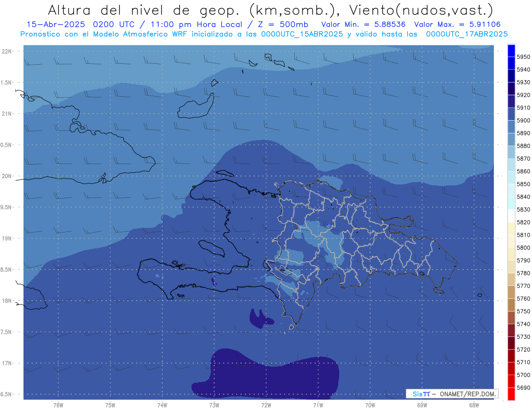The image size is (532, 411).
Task: Click the initialization time '0000UTC_15ABR2025'
Action: [x=302, y=34]
